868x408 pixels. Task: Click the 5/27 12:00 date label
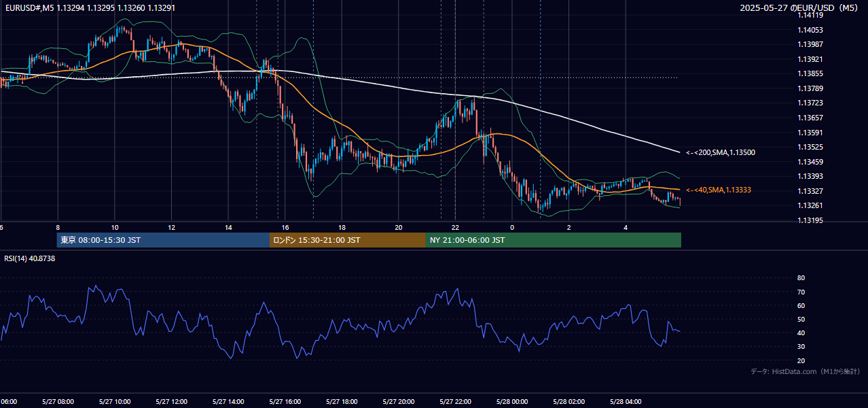(171, 401)
